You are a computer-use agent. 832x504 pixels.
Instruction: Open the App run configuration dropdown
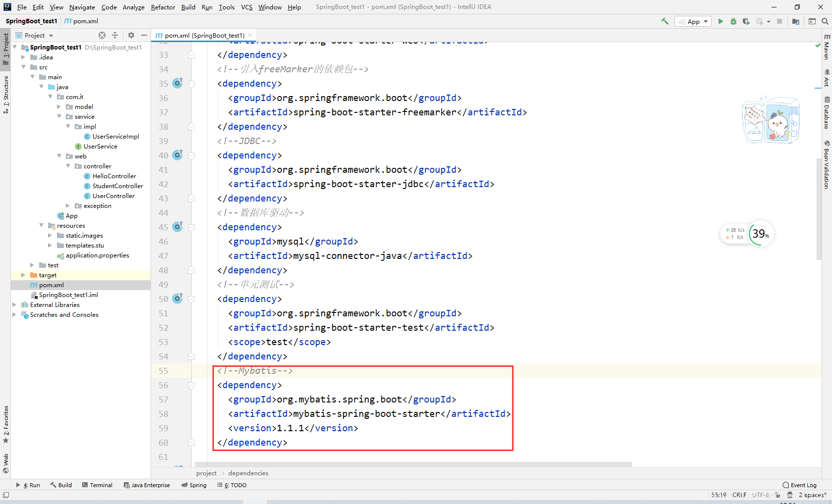(693, 21)
